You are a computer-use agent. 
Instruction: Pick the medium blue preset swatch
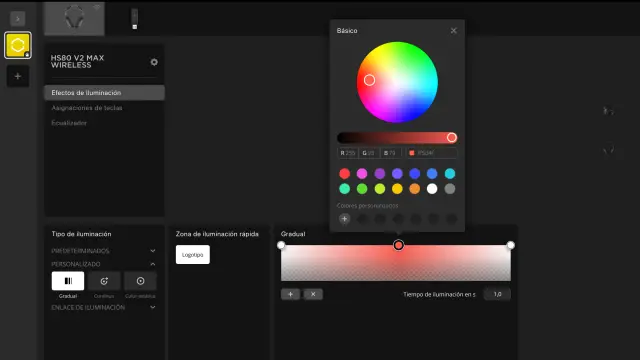pyautogui.click(x=432, y=173)
